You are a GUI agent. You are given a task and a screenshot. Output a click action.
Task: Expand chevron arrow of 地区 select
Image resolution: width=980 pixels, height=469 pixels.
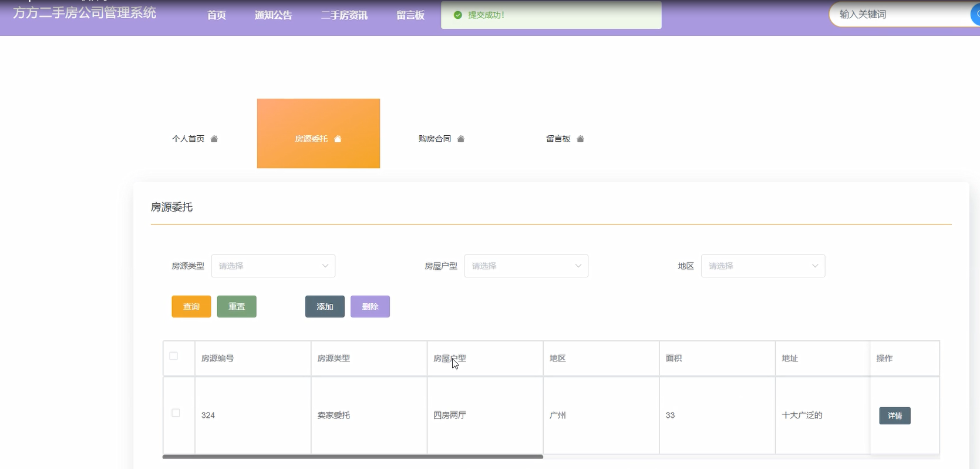(x=815, y=266)
